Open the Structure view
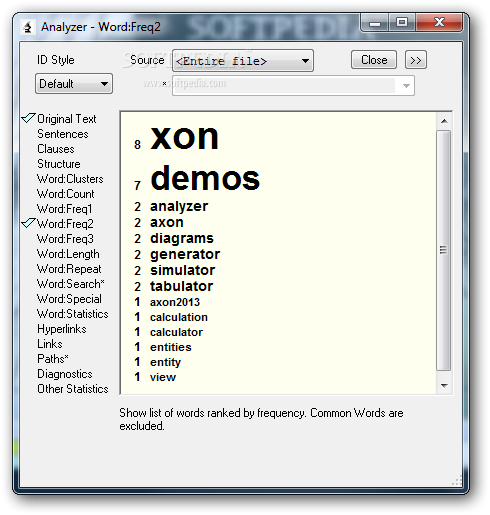Image resolution: width=490 pixels, height=515 pixels. point(59,164)
